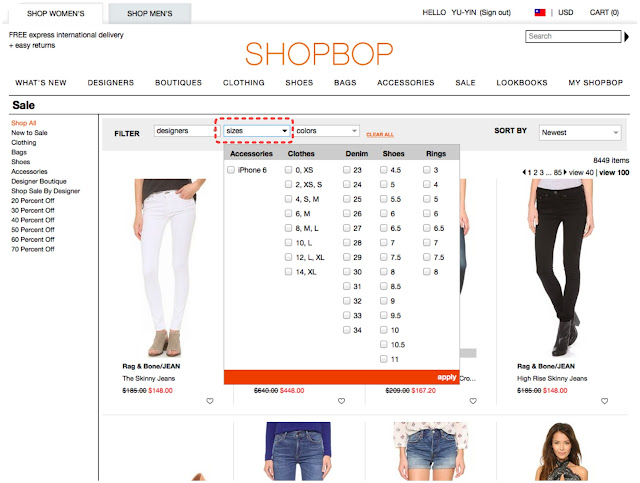Expand the colors filter dropdown
640x483 pixels.
click(x=327, y=131)
